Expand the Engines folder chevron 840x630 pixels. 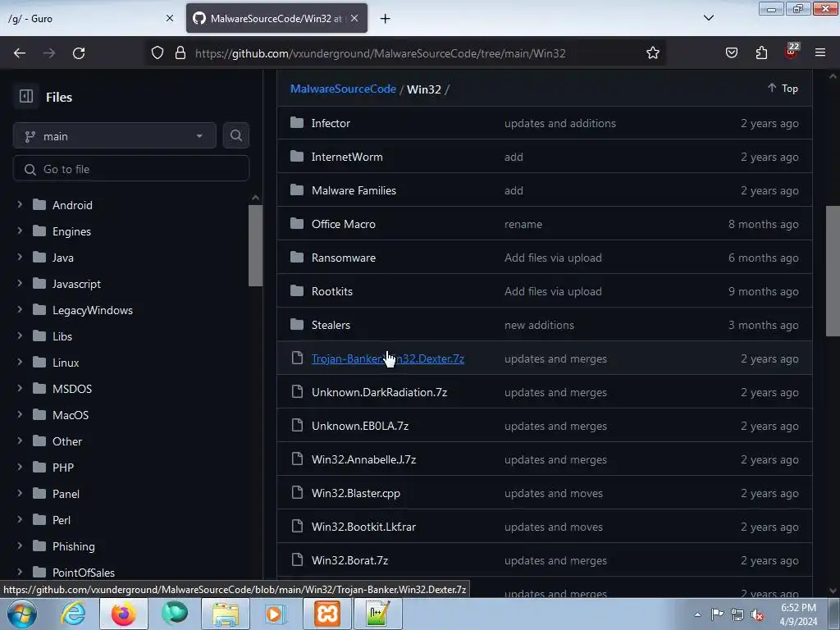click(20, 231)
